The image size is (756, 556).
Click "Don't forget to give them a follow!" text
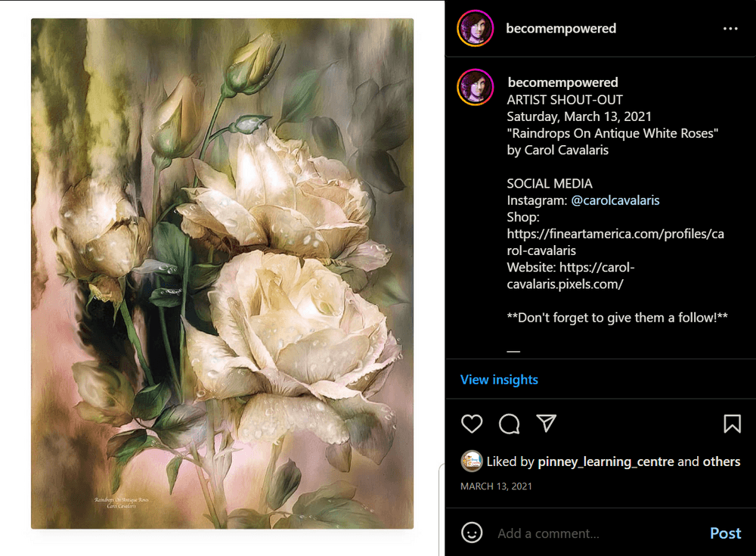[x=617, y=318]
